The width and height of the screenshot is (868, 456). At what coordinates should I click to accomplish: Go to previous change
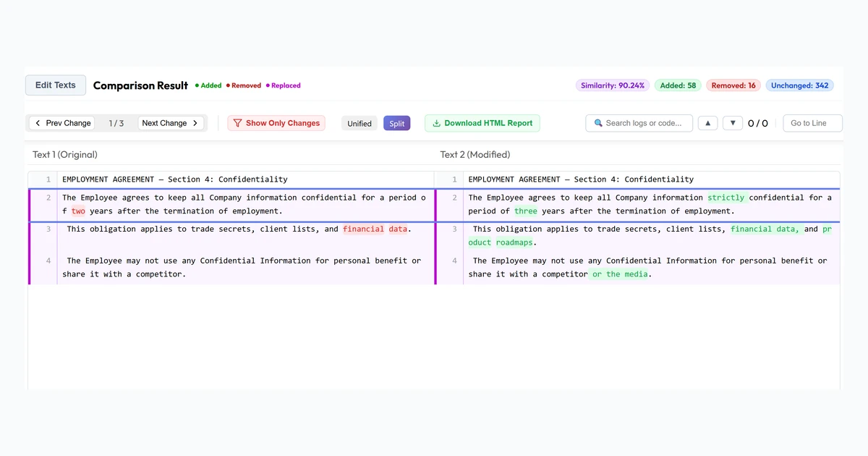point(62,123)
